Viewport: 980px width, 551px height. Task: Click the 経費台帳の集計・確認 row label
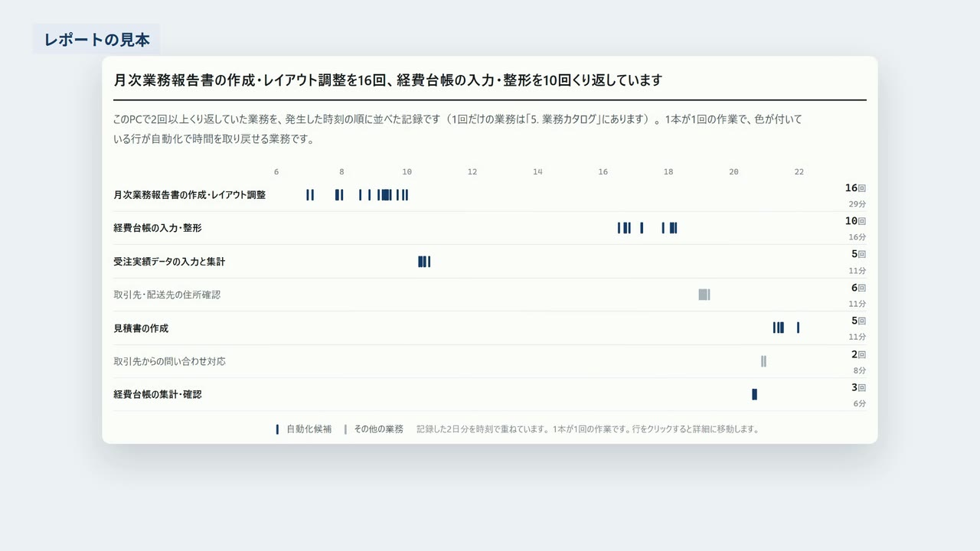(x=158, y=395)
